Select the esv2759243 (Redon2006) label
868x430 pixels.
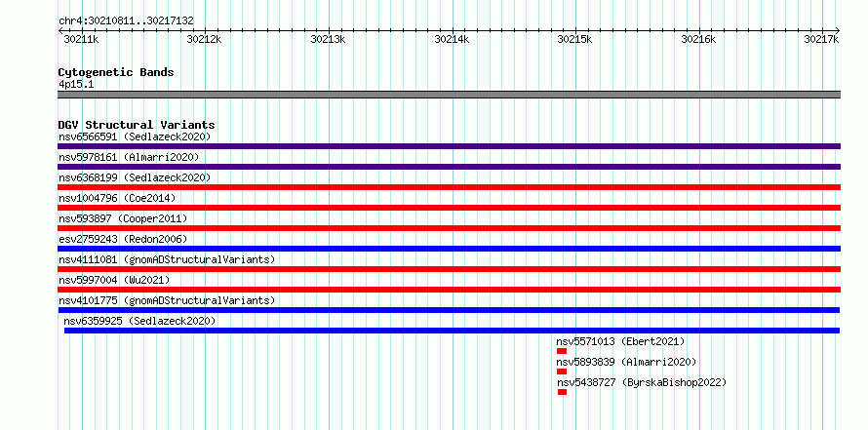pyautogui.click(x=123, y=239)
